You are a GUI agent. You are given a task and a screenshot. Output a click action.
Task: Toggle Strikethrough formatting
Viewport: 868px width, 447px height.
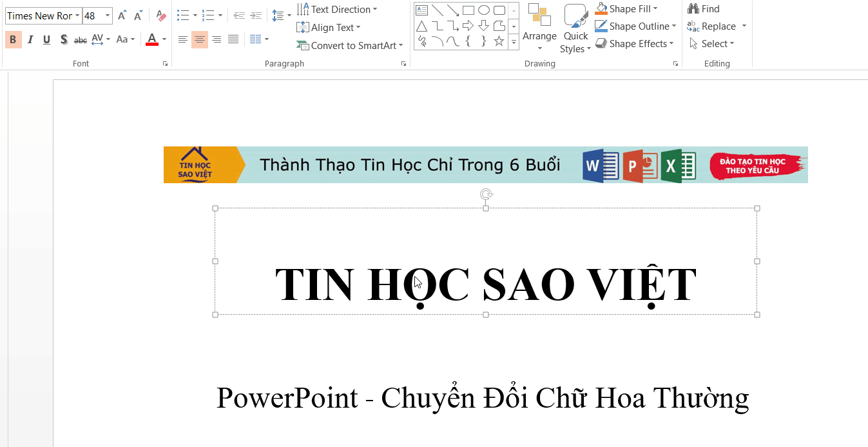click(81, 40)
